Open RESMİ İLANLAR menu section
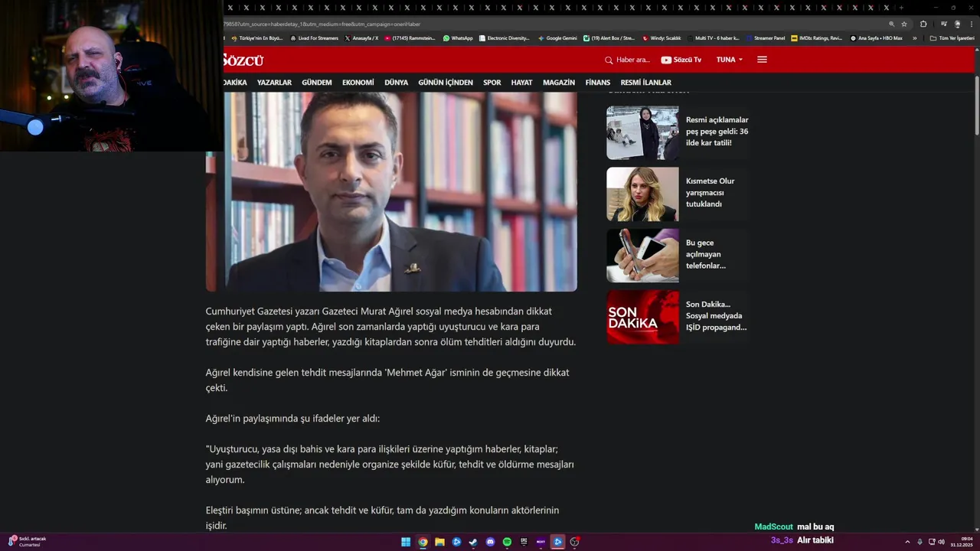980x551 pixels. click(645, 83)
